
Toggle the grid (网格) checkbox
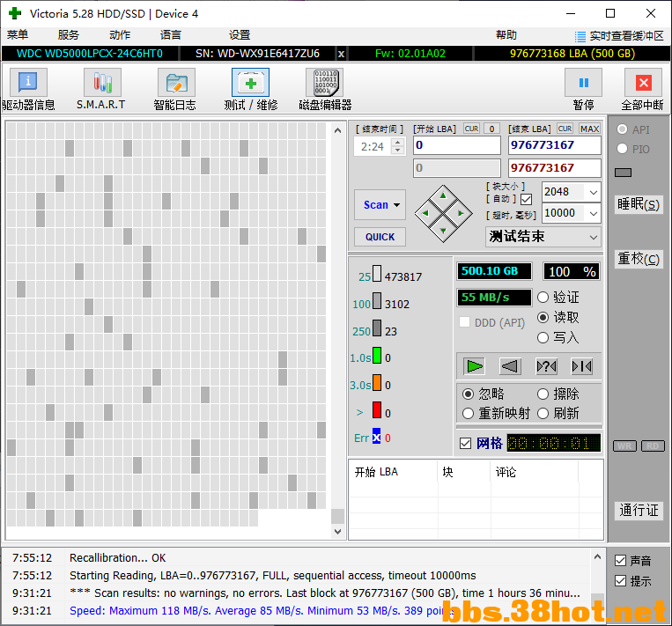(465, 443)
